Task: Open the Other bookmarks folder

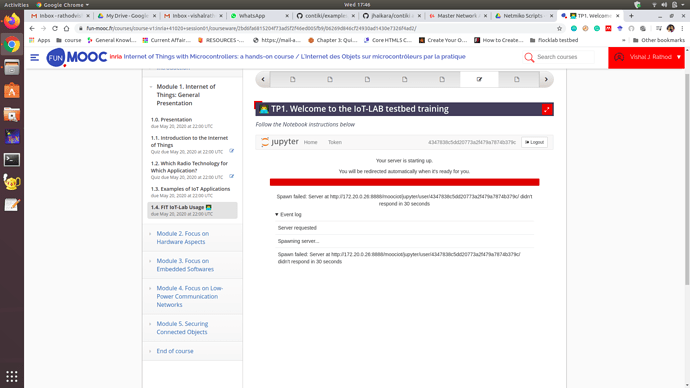Action: click(x=658, y=40)
